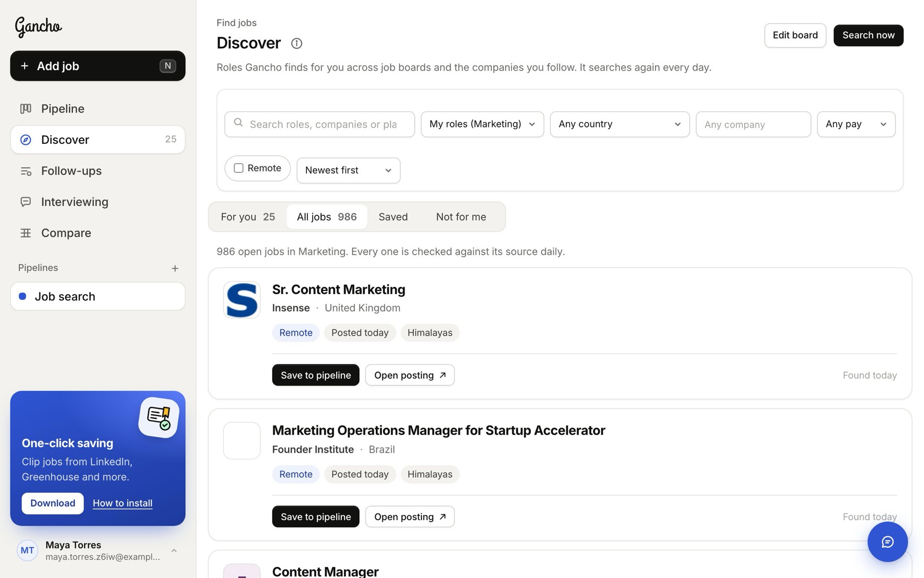This screenshot has width=924, height=578.
Task: Open the Content Manager job title
Action: coord(325,571)
